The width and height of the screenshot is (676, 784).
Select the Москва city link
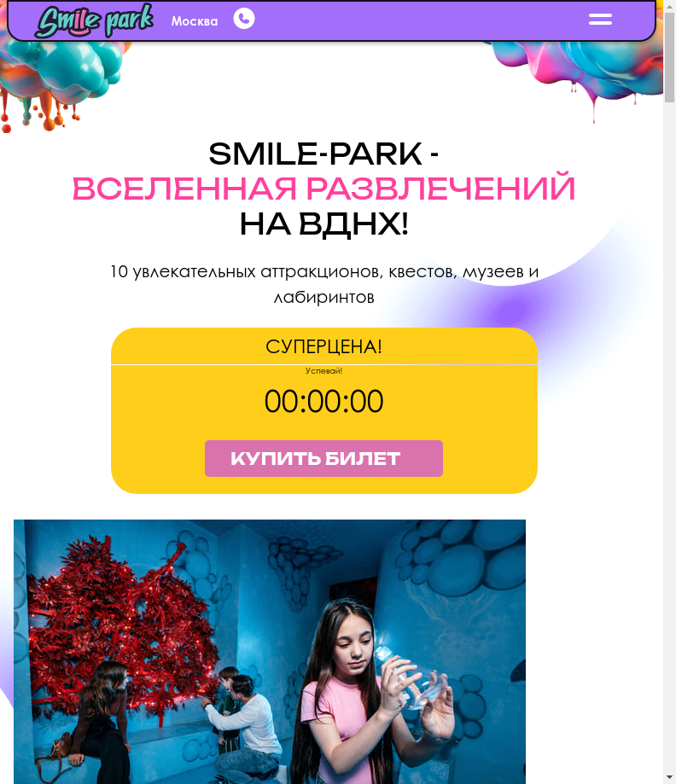(x=195, y=21)
